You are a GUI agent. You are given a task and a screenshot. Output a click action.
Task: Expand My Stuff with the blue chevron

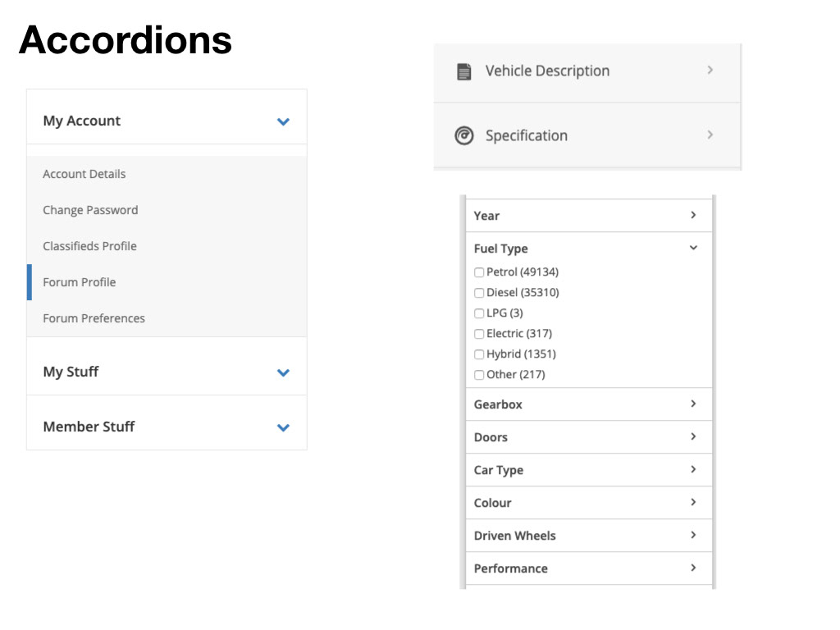click(x=283, y=372)
